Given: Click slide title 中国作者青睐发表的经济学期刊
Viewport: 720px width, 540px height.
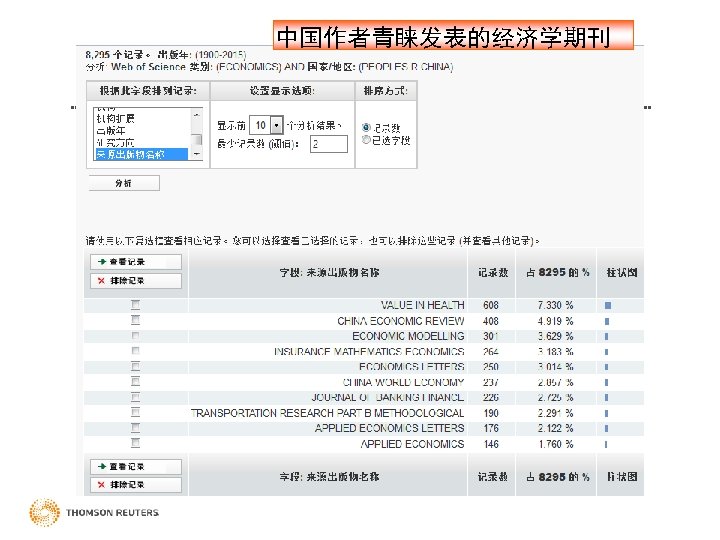Looking at the screenshot, I should click(444, 37).
